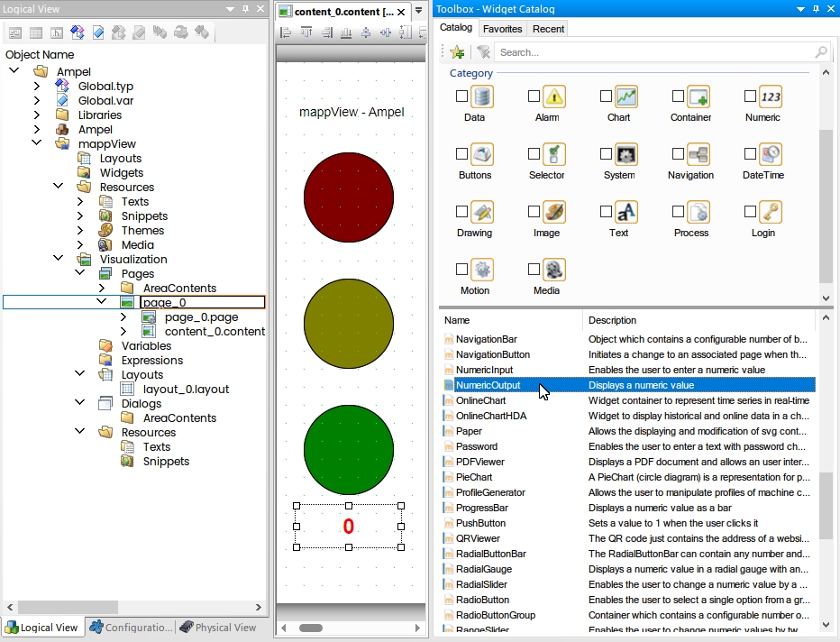
Task: Expand the Themes tree node
Action: (x=80, y=231)
